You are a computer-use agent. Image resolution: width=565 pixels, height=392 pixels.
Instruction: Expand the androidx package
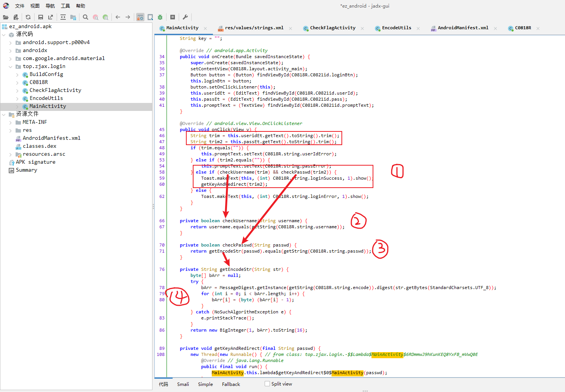pos(11,51)
